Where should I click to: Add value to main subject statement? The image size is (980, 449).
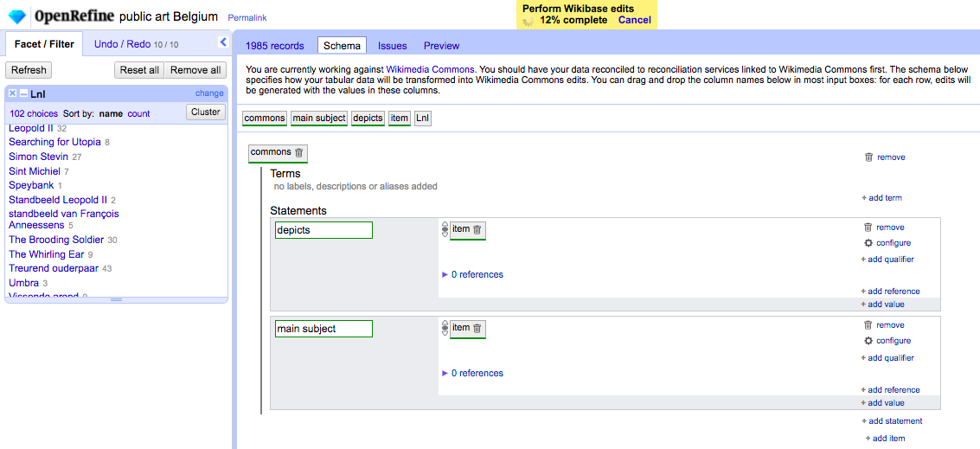tap(882, 403)
